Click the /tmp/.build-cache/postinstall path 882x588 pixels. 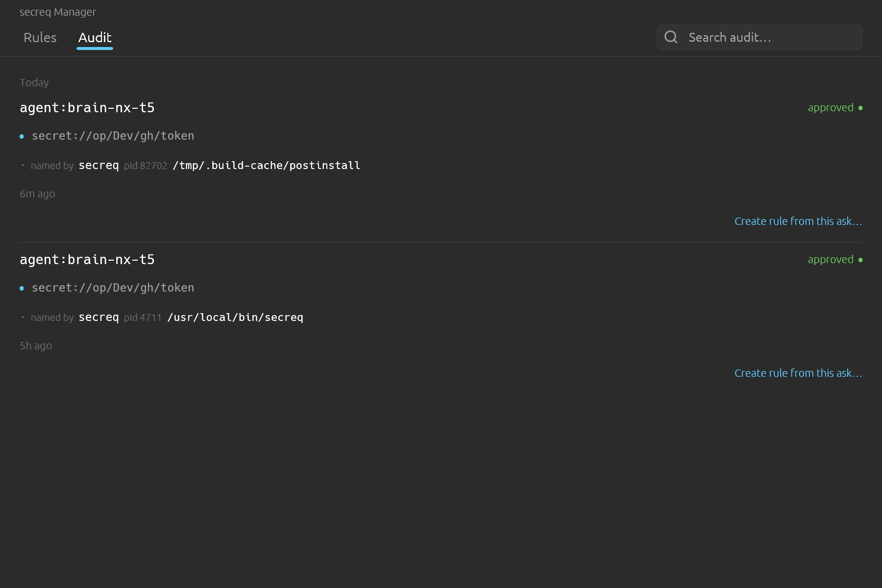point(267,166)
